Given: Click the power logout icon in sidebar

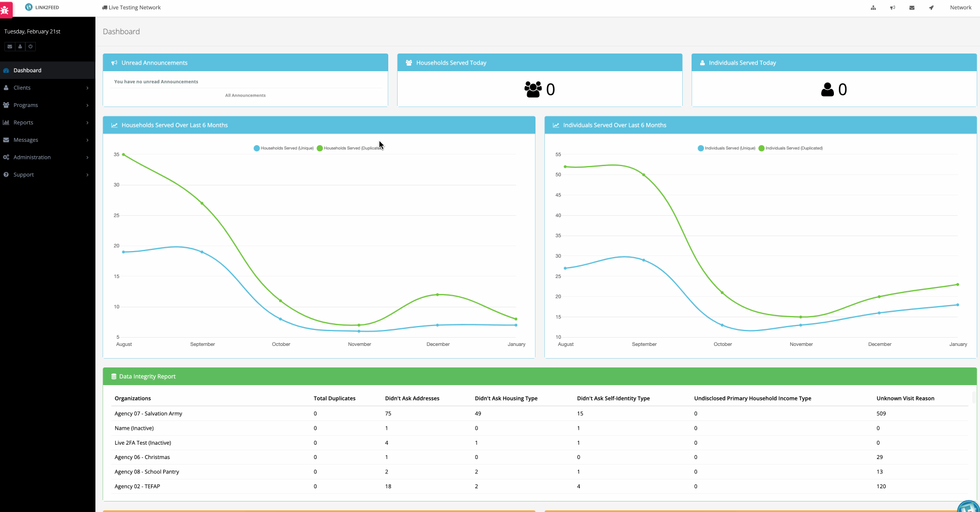Looking at the screenshot, I should 30,46.
